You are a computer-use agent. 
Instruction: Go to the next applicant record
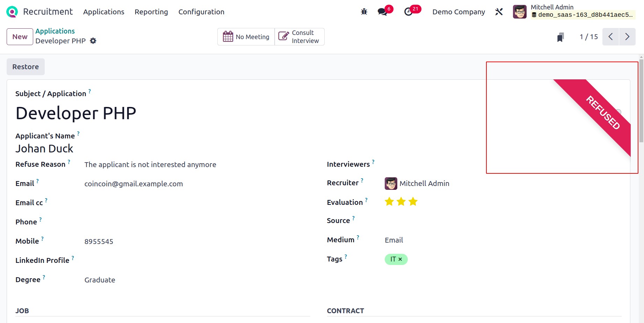click(x=627, y=37)
